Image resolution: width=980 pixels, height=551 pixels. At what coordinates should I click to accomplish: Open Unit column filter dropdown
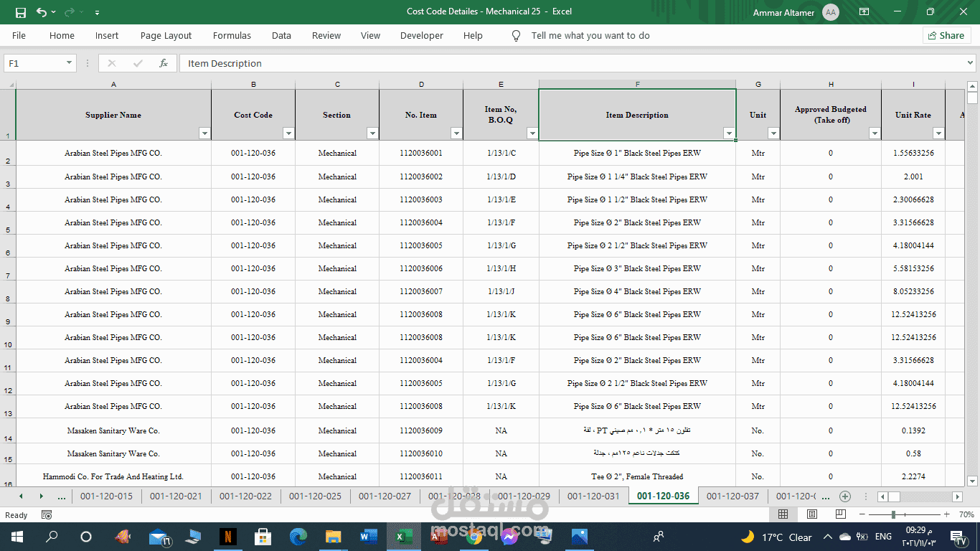coord(773,133)
